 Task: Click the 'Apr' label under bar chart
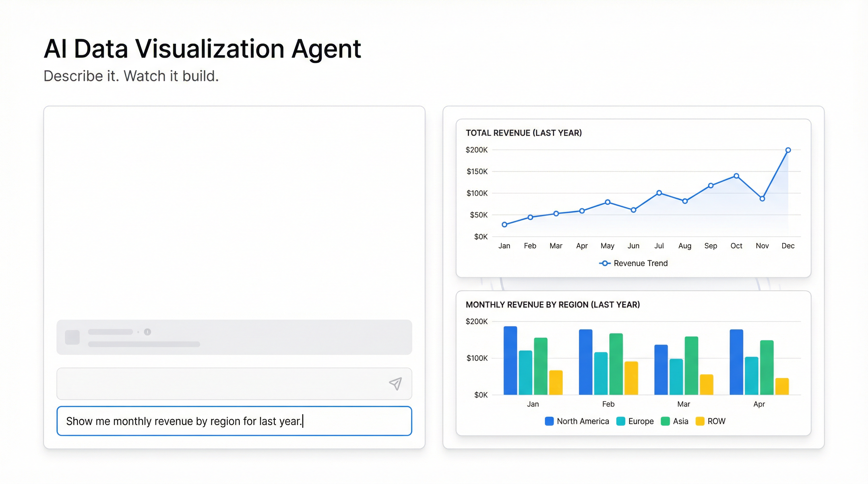pyautogui.click(x=759, y=404)
